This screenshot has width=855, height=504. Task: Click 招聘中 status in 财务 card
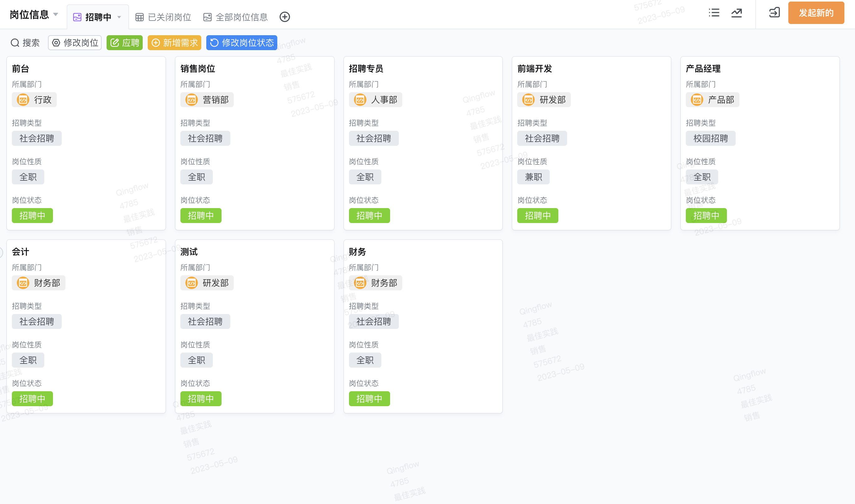click(369, 399)
